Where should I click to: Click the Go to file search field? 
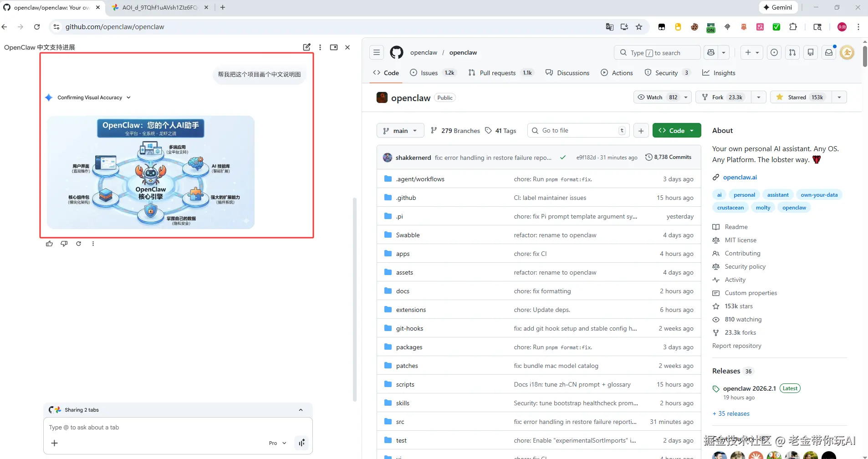click(x=578, y=131)
